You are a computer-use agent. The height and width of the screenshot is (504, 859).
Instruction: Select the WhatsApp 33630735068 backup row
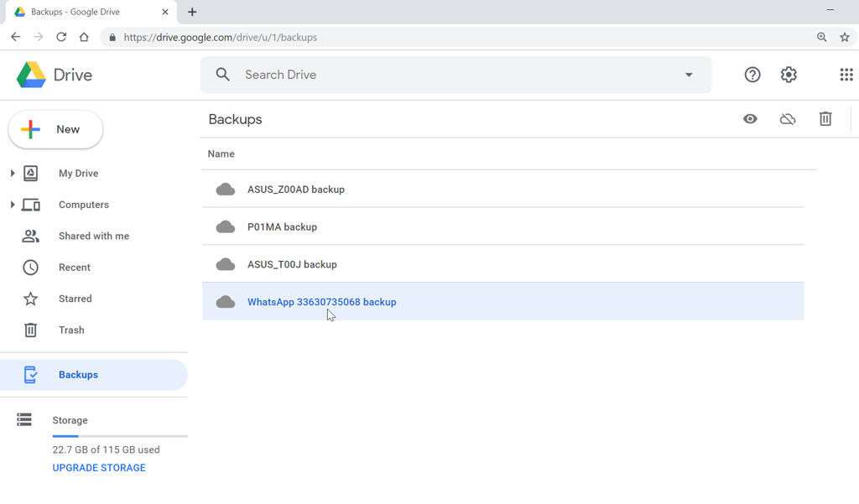[503, 302]
